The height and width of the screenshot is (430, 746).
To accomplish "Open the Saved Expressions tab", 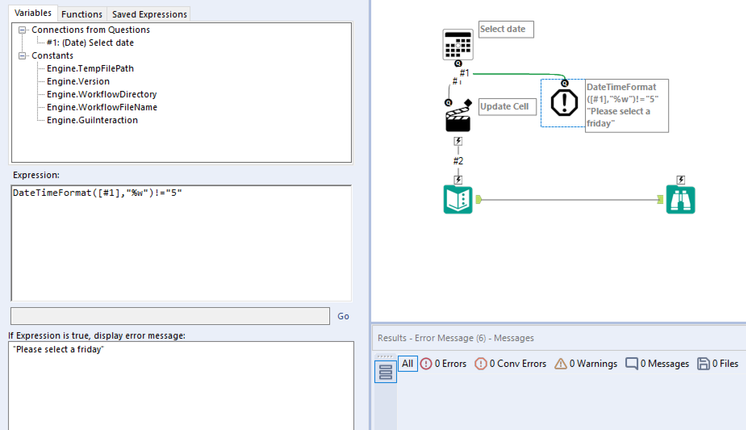I will click(149, 14).
